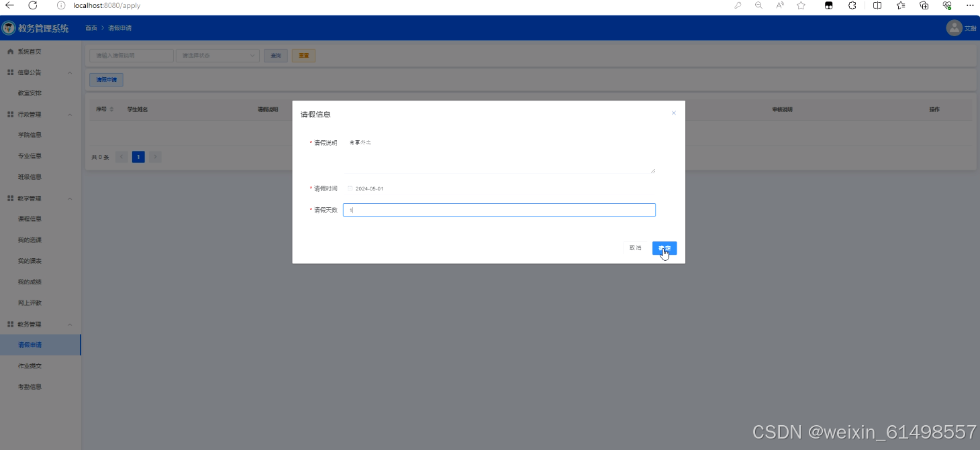Open the 艾出 user avatar menu
Viewport: 980px width, 450px height.
(x=954, y=28)
